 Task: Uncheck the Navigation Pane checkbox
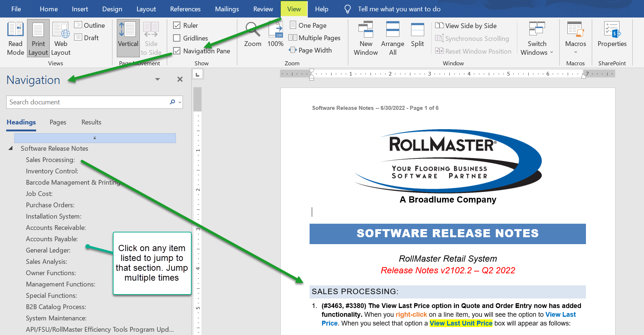[177, 51]
